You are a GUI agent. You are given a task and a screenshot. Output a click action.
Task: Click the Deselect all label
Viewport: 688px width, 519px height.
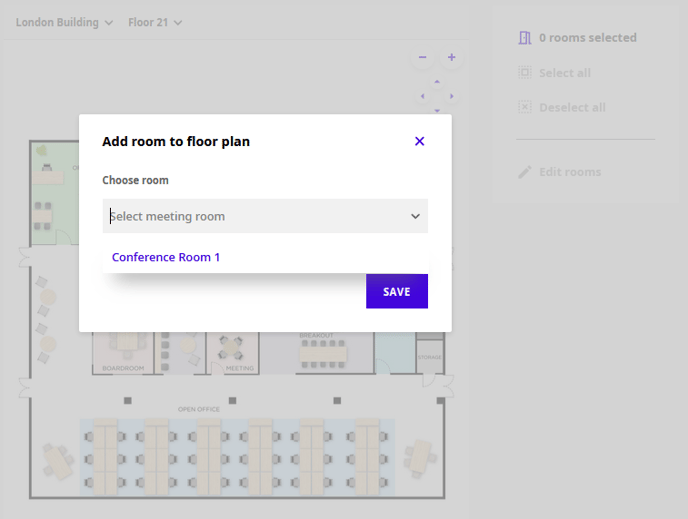(x=572, y=107)
